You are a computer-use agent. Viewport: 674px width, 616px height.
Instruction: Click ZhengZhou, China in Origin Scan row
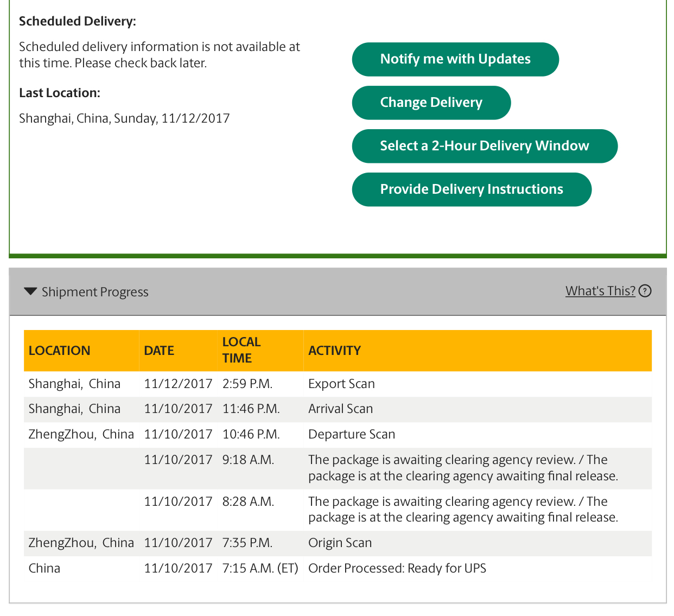[81, 543]
